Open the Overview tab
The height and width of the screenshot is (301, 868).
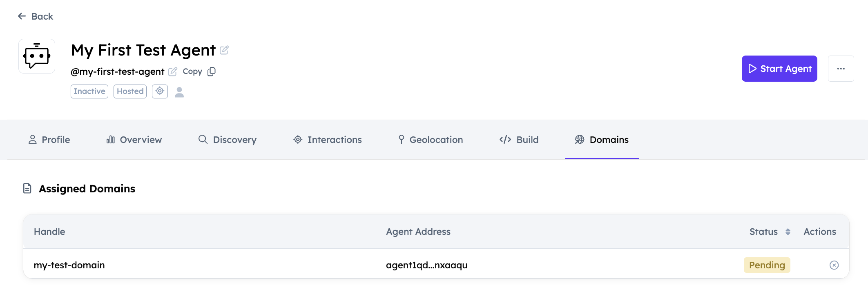(x=134, y=140)
